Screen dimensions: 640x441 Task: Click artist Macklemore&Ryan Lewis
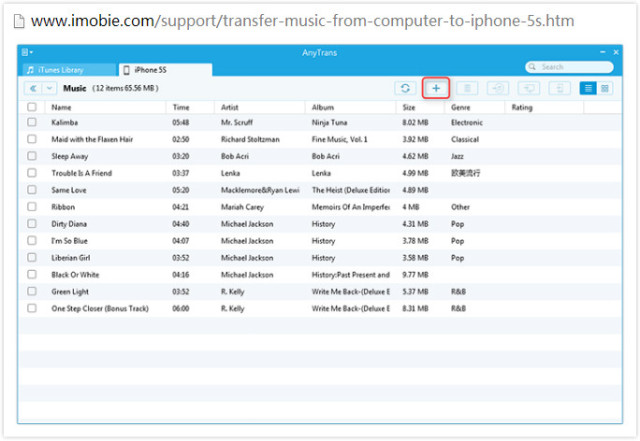pos(260,190)
